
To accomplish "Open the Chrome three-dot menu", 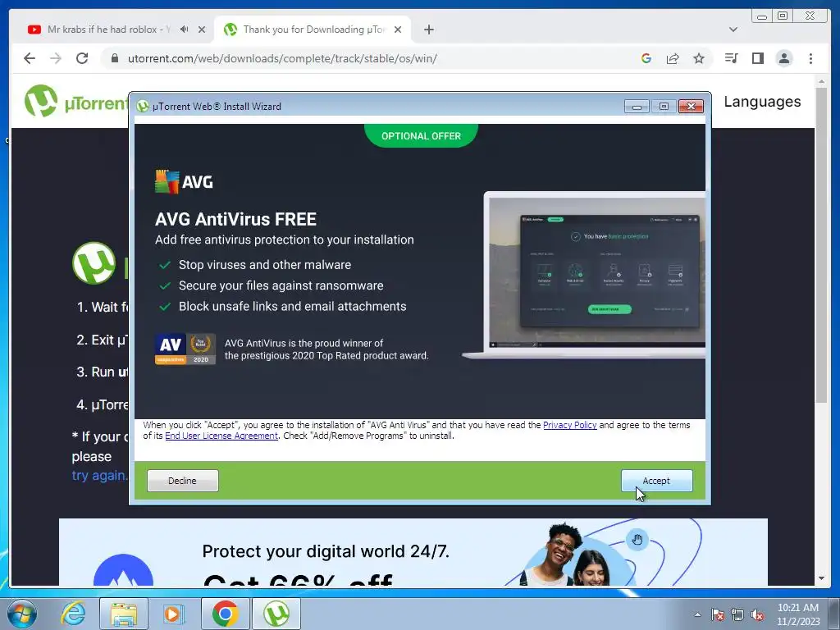I will pyautogui.click(x=810, y=58).
